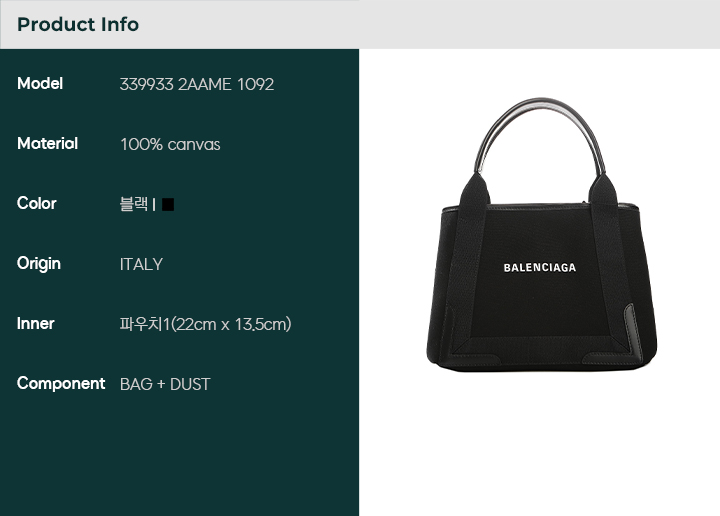Click the ITALY origin value
This screenshot has height=516, width=720.
(x=141, y=264)
